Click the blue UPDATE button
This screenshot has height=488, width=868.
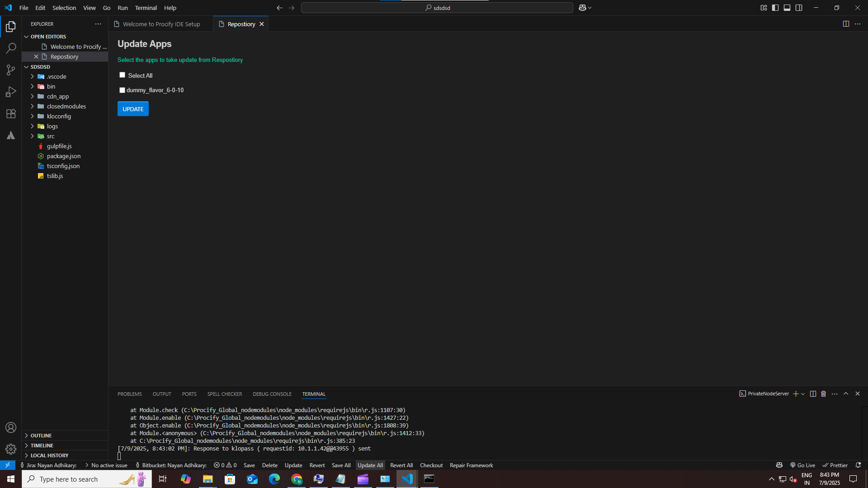pyautogui.click(x=133, y=109)
